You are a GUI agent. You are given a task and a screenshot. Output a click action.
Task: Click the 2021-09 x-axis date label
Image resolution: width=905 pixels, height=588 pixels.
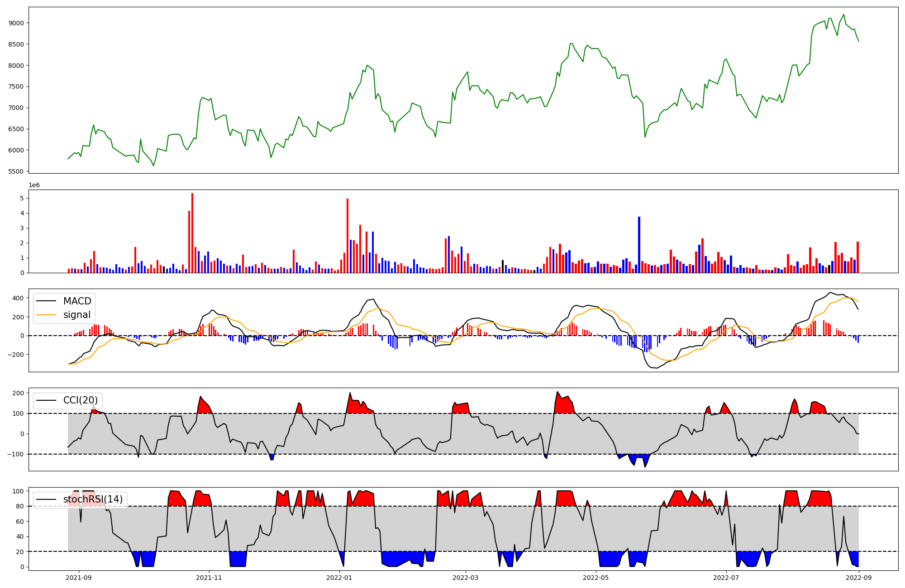(79, 578)
